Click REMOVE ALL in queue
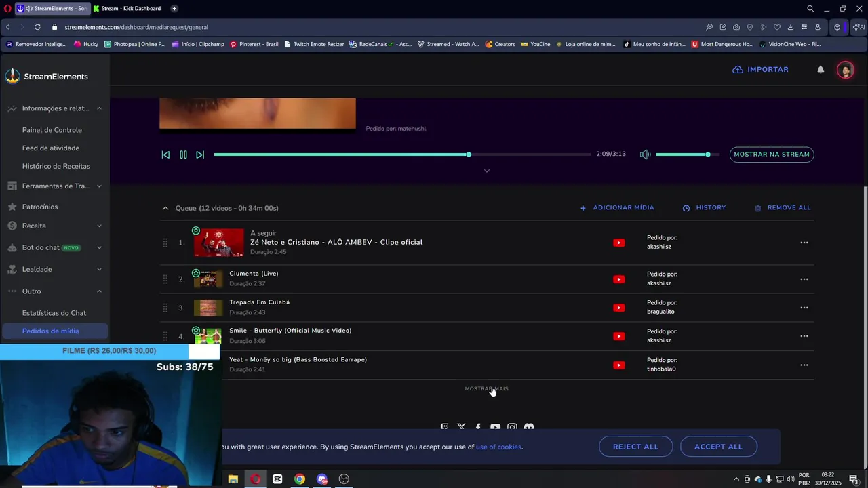Image resolution: width=868 pixels, height=488 pixels. pyautogui.click(x=783, y=208)
